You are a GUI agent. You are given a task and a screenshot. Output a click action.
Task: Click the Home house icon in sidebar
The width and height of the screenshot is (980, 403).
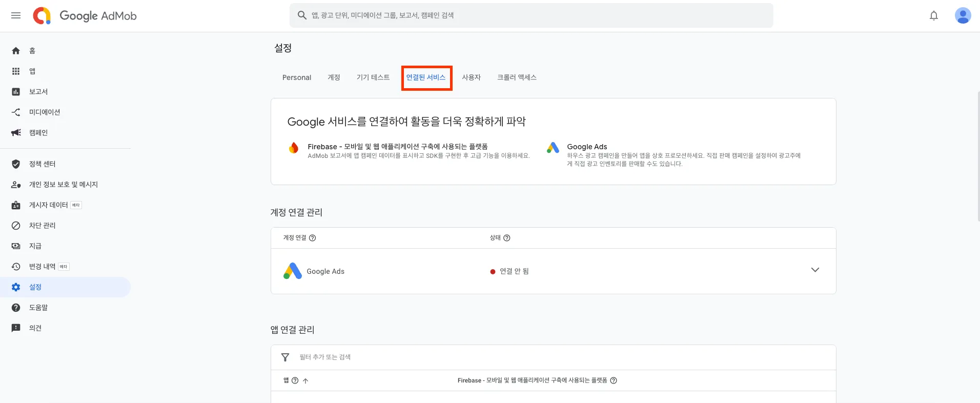click(x=16, y=51)
